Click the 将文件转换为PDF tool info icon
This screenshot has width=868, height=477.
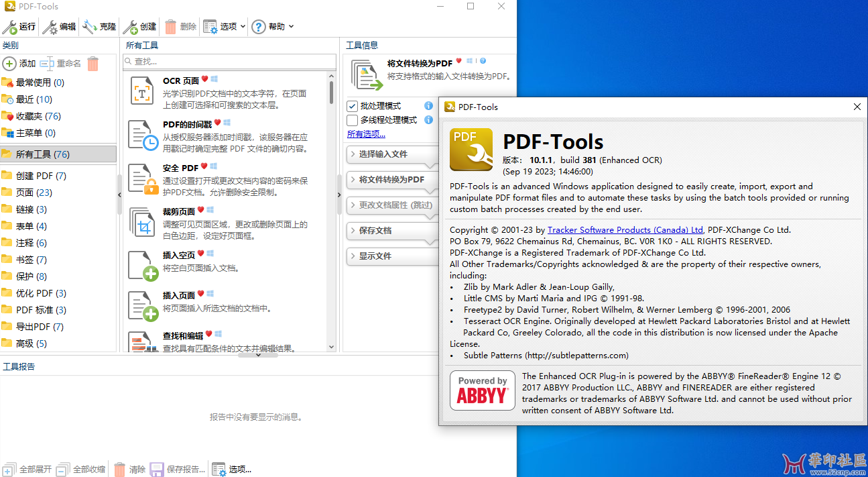(x=483, y=61)
